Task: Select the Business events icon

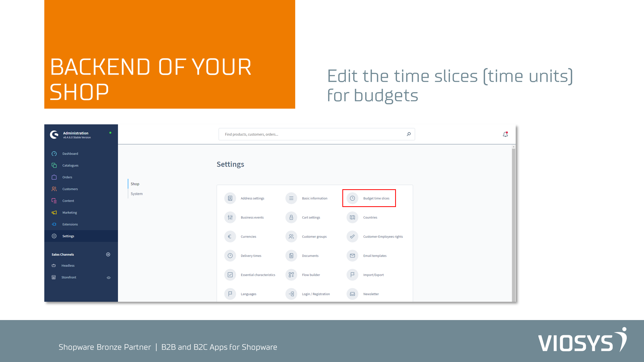Action: pyautogui.click(x=231, y=217)
